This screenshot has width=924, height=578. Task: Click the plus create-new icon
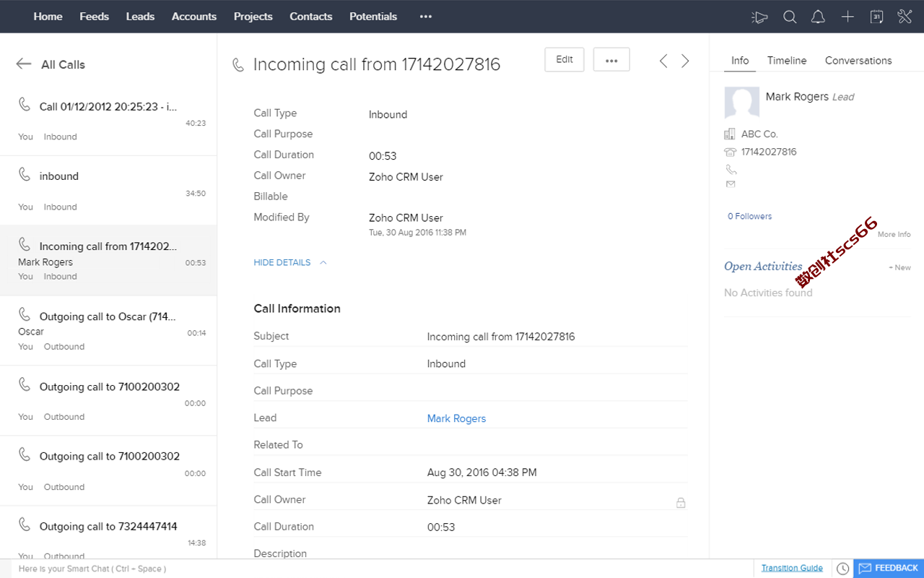click(847, 17)
